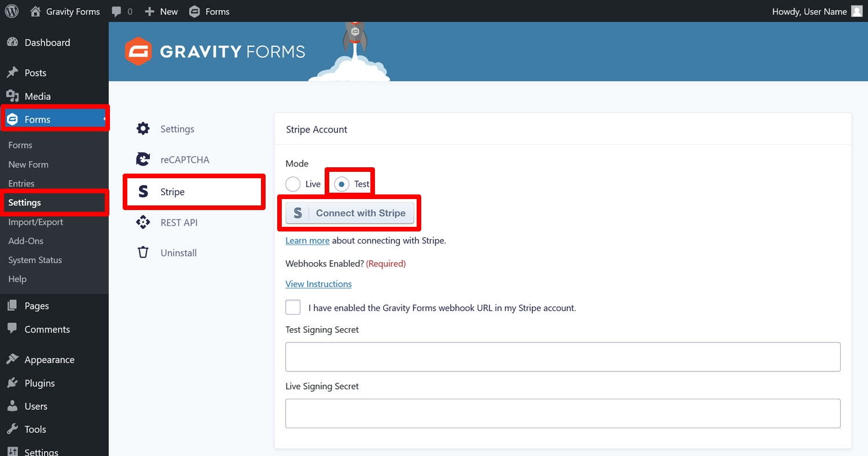Click the Dashboard gauge icon
868x456 pixels.
tap(12, 42)
